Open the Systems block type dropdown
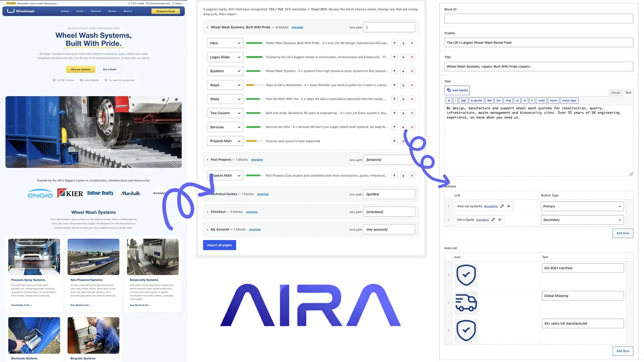The width and height of the screenshot is (644, 362). pos(225,71)
